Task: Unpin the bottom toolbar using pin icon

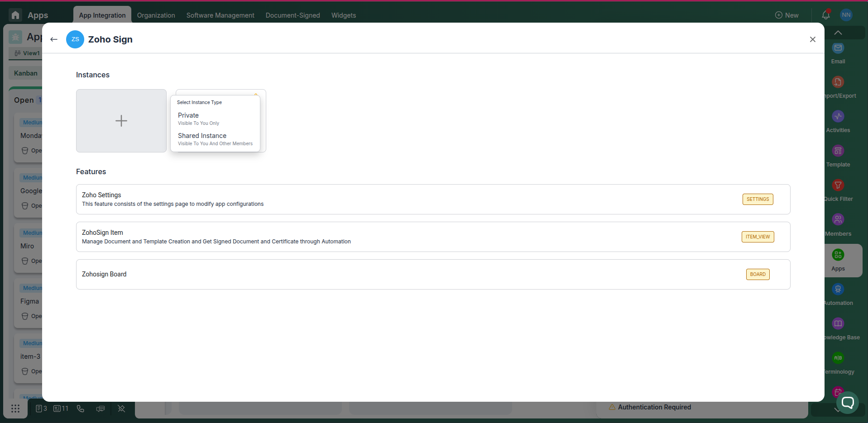Action: point(121,409)
